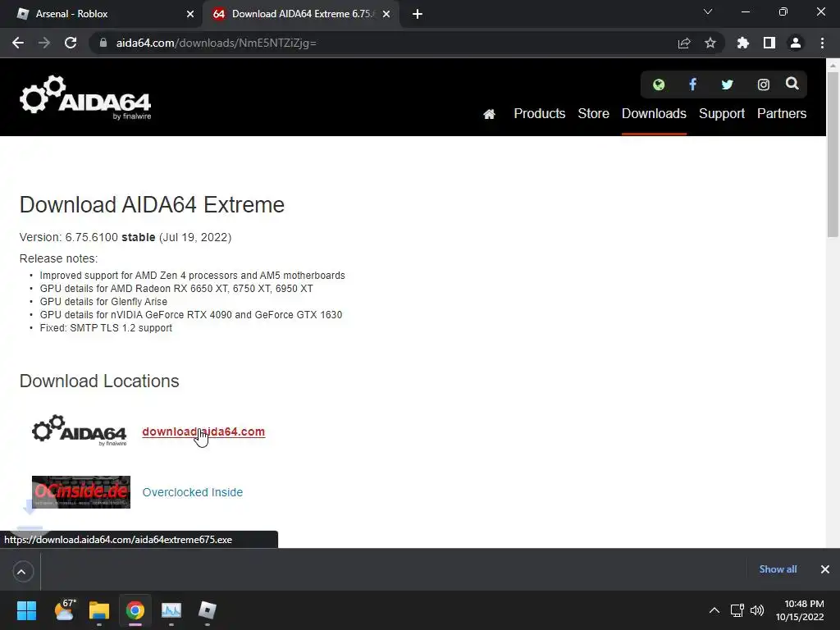
Task: Click Show all downloads
Action: tap(778, 569)
